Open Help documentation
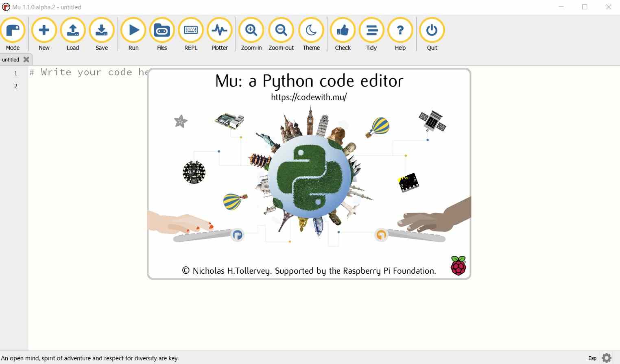The image size is (620, 364). tap(400, 34)
